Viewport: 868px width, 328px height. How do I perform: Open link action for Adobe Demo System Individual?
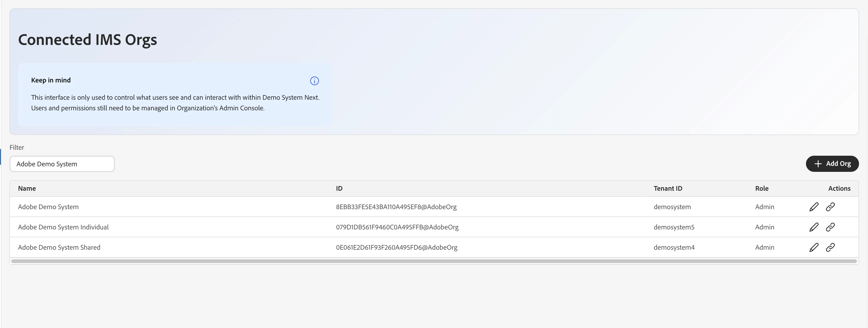pos(830,227)
